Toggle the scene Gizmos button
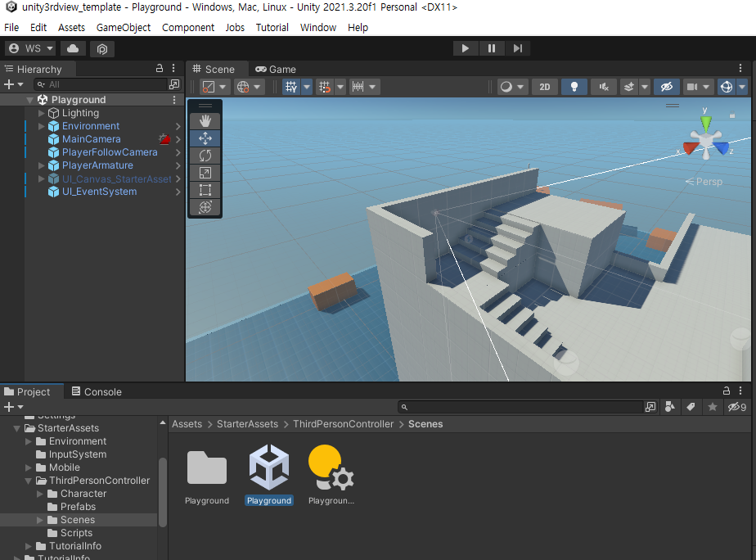 (726, 87)
